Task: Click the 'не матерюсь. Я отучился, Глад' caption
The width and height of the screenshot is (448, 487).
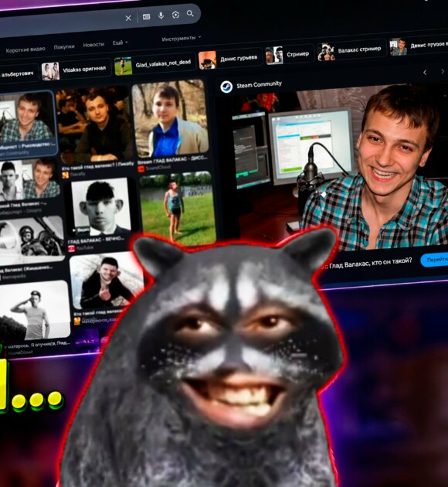Action: tap(38, 345)
